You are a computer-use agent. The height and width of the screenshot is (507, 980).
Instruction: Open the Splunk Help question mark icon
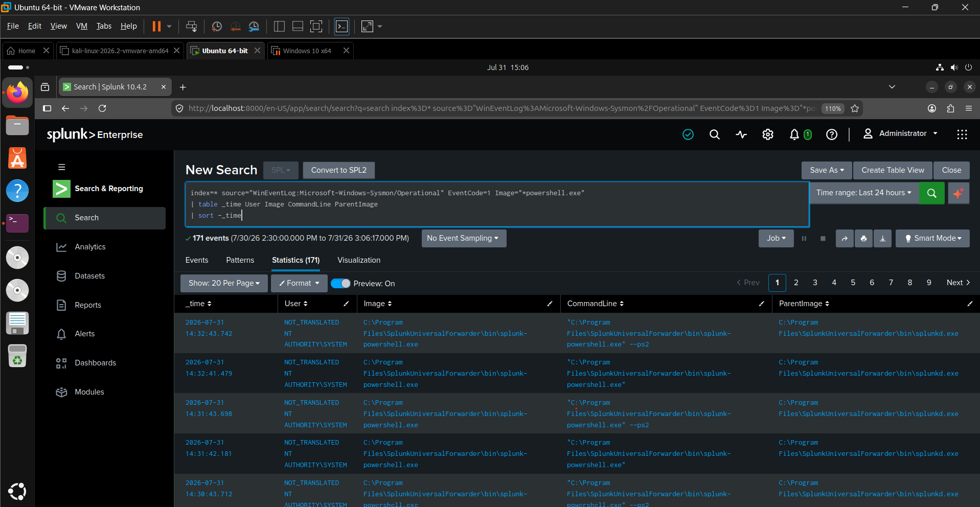832,134
